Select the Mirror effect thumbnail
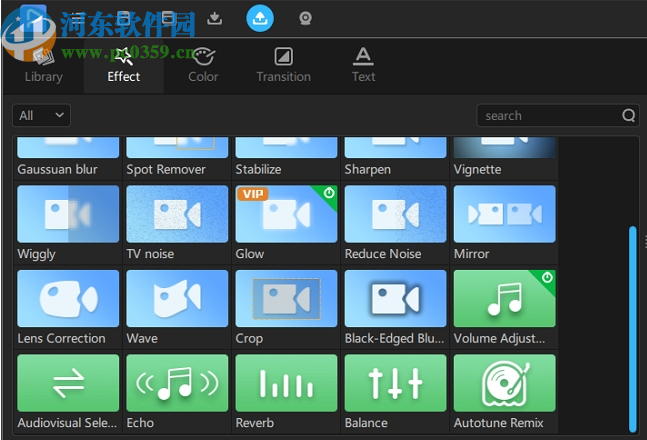This screenshot has width=647, height=440. 505,214
